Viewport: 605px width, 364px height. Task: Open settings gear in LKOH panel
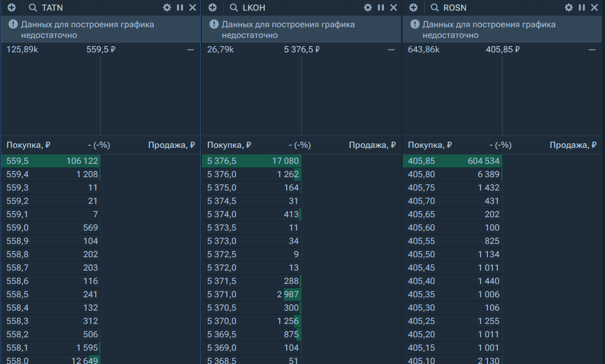(368, 7)
